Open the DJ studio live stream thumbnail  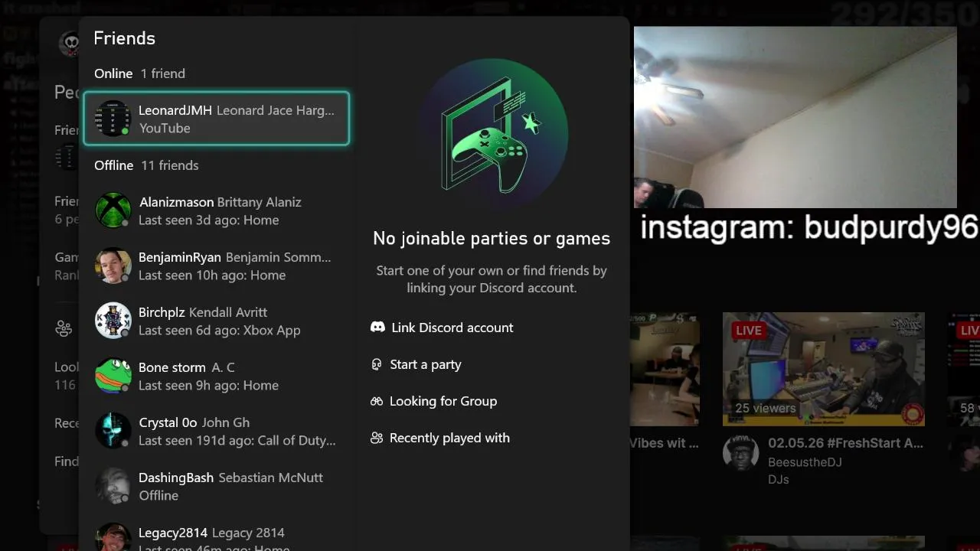click(824, 369)
